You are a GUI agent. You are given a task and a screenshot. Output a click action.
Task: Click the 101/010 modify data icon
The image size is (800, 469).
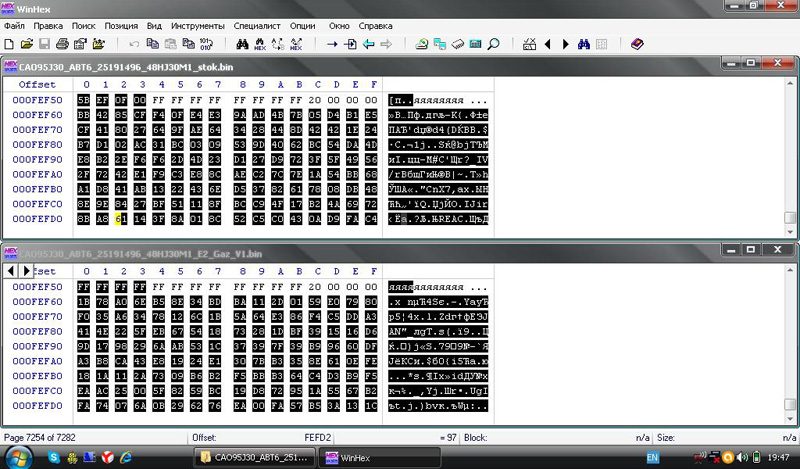(x=206, y=44)
